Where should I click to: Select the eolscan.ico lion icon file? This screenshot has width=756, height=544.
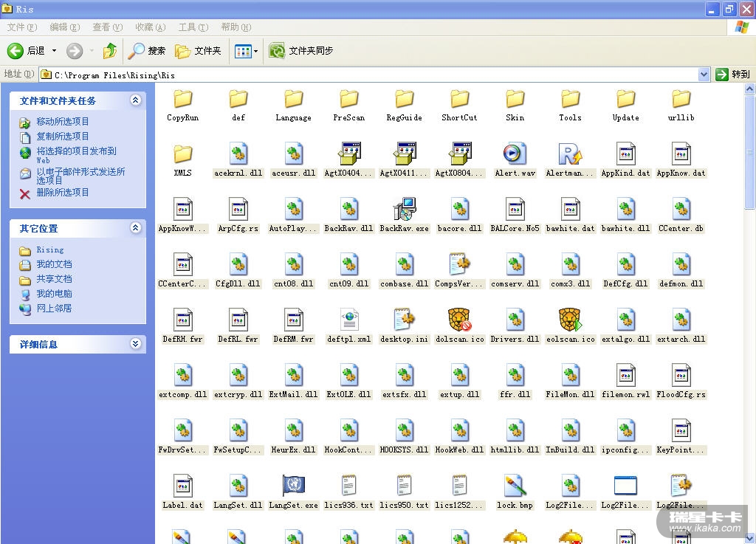tap(570, 320)
